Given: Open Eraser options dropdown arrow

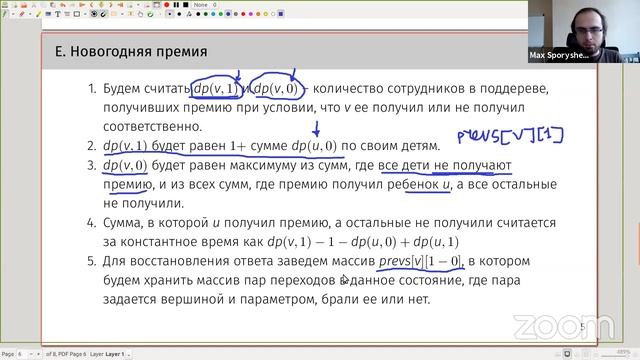Looking at the screenshot, I should (x=30, y=14).
